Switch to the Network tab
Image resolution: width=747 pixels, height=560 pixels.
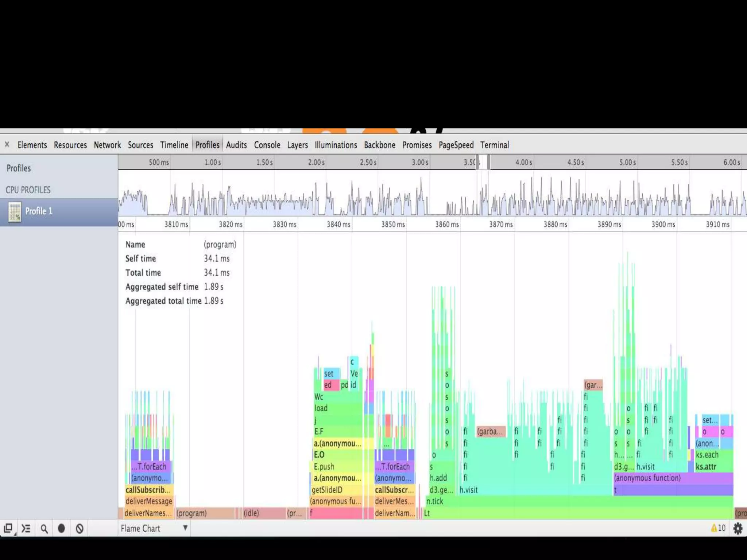(107, 145)
